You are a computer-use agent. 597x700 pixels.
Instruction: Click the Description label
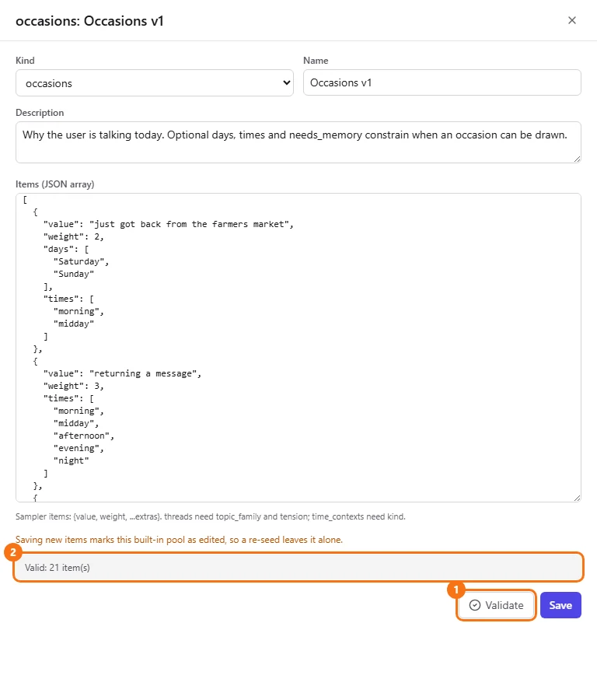[x=40, y=113]
